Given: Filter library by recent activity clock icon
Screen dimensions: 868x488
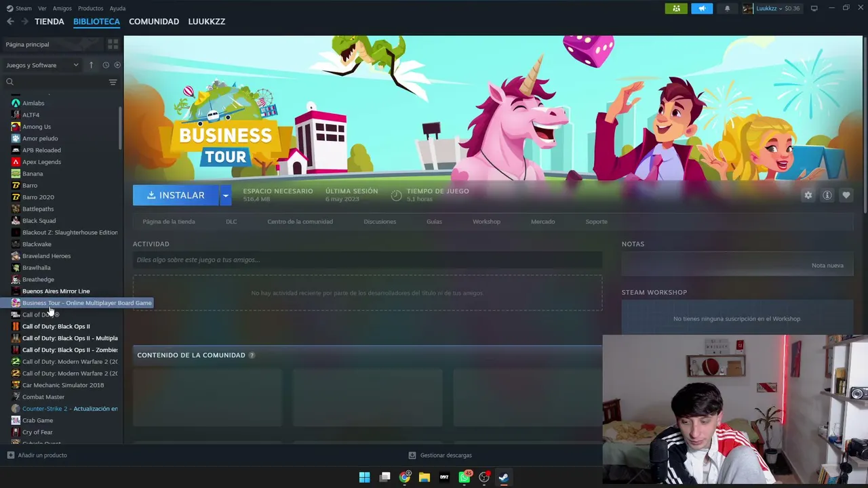Looking at the screenshot, I should (x=106, y=65).
